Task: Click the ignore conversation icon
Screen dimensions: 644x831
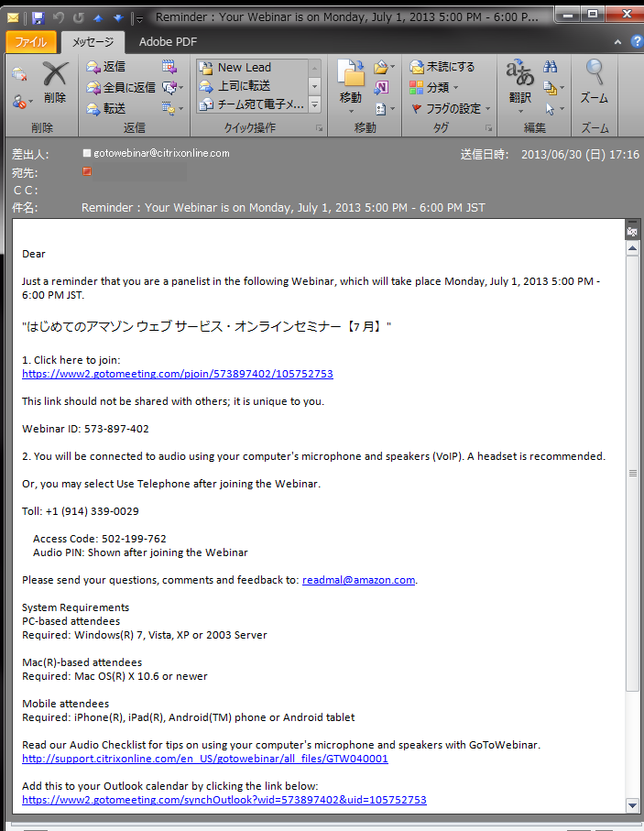Action: (19, 74)
